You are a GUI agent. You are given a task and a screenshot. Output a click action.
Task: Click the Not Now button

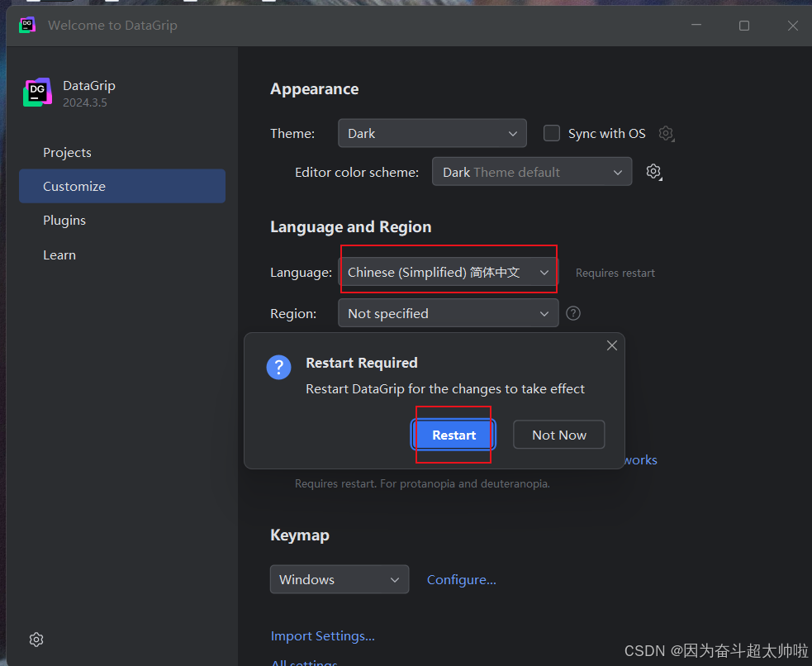click(x=558, y=435)
